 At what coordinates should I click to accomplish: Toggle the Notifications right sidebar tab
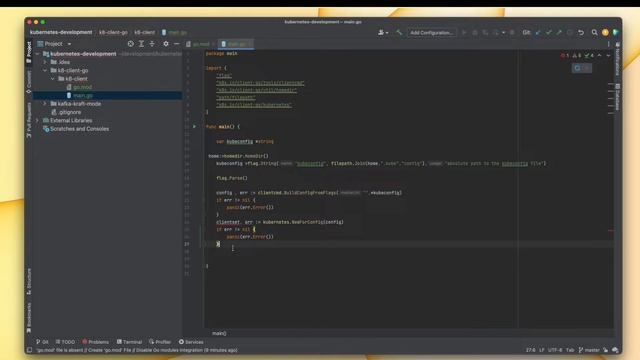tap(618, 58)
